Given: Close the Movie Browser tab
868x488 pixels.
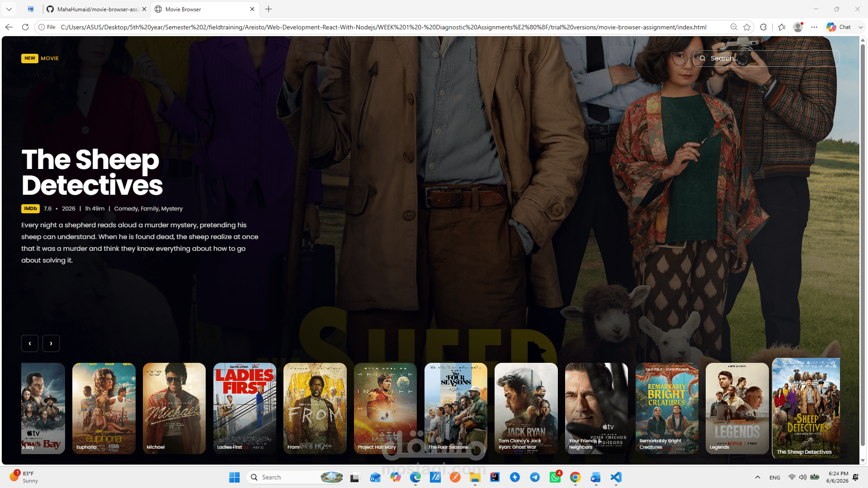Looking at the screenshot, I should coord(252,9).
